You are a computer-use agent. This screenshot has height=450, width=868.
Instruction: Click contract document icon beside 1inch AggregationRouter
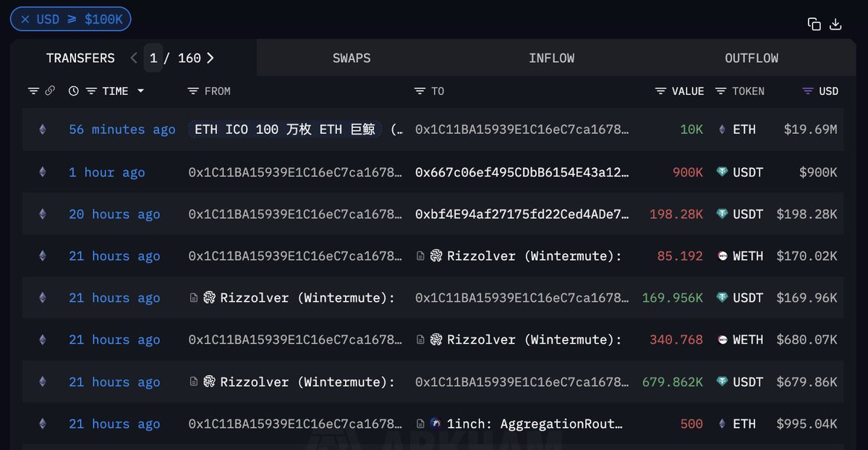420,424
